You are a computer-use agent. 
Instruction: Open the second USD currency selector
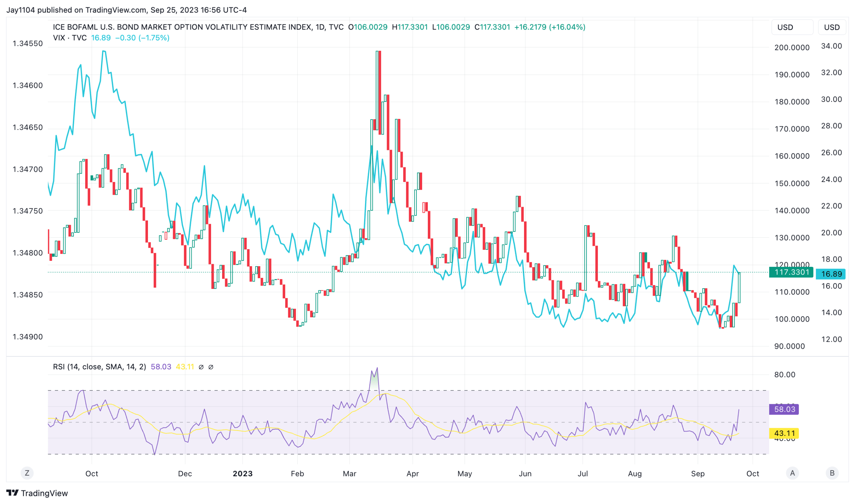(x=832, y=27)
